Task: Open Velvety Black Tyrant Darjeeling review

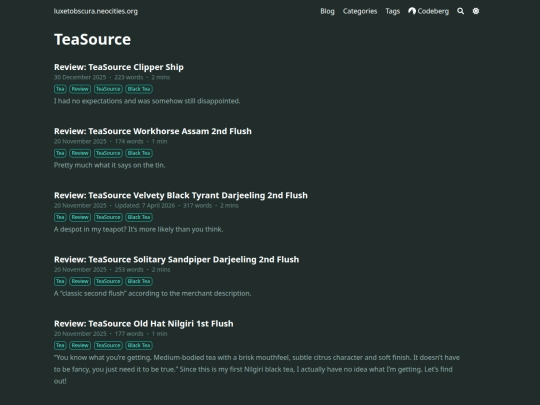Action: (x=181, y=195)
